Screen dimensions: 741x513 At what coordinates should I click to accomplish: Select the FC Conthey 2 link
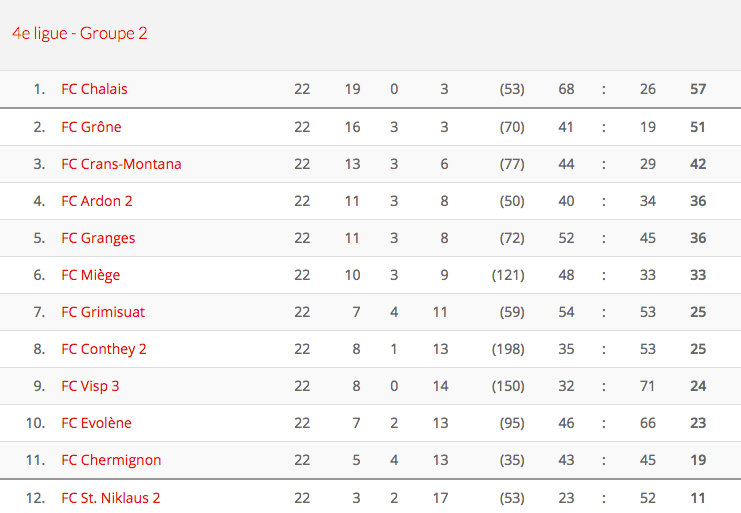[x=104, y=349]
